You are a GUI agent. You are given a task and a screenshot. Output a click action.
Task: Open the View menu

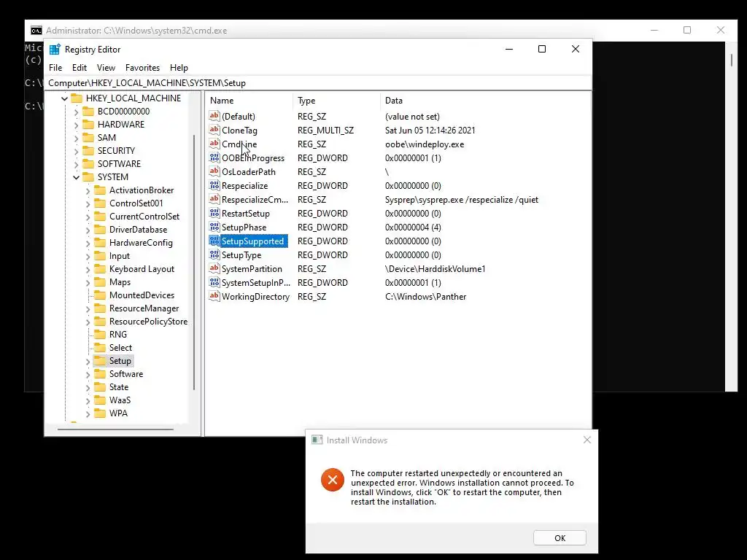click(106, 68)
